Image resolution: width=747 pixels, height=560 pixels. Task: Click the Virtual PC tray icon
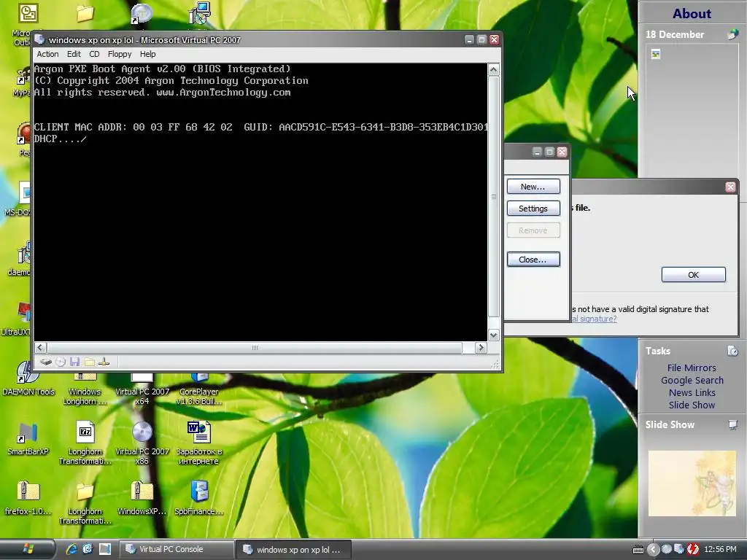click(679, 550)
